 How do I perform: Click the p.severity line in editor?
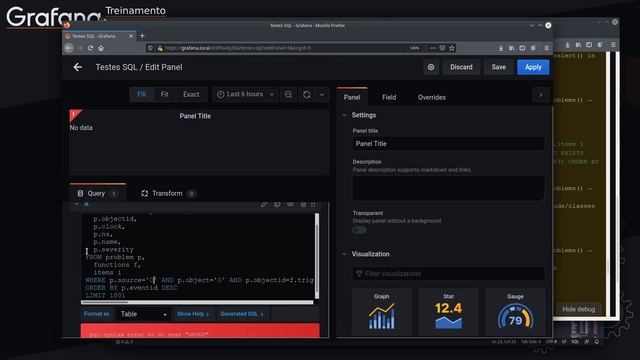click(x=113, y=249)
